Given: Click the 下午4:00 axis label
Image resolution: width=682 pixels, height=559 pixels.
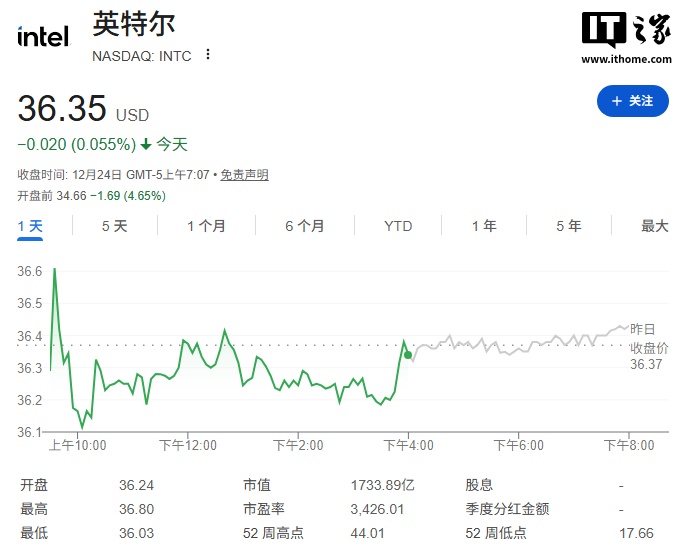Looking at the screenshot, I should 408,445.
